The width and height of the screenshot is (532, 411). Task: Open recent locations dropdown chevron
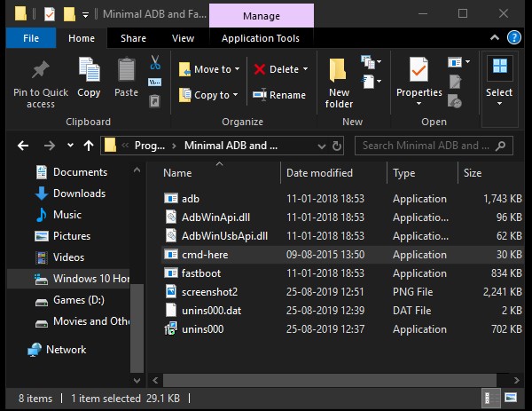click(x=70, y=146)
